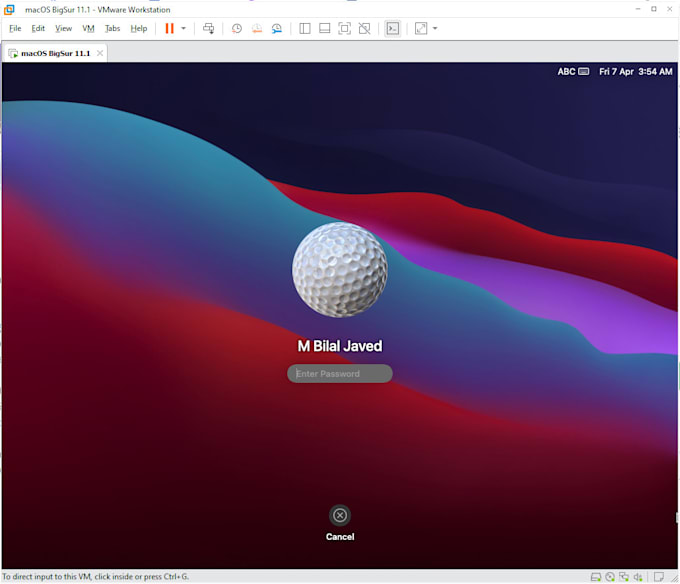
Task: Revert VM to previous snapshot icon
Action: 257,29
